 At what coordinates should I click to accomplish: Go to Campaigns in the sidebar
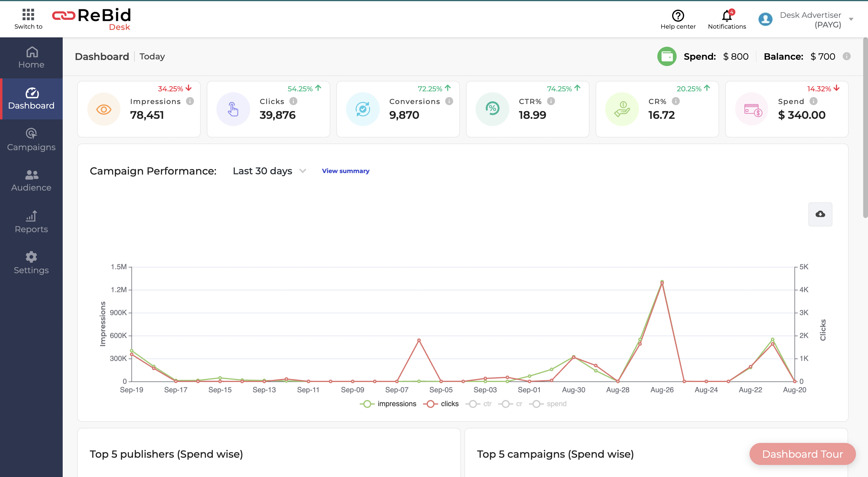tap(31, 140)
